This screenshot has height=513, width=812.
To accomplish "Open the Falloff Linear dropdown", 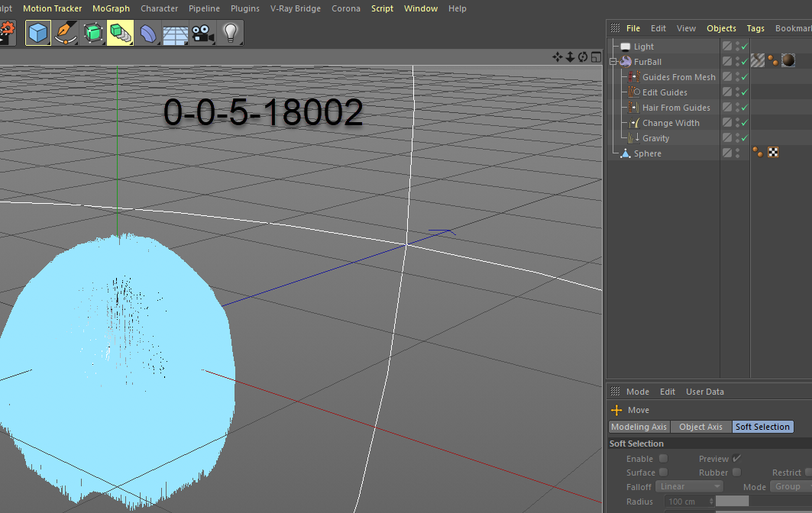I will click(688, 486).
